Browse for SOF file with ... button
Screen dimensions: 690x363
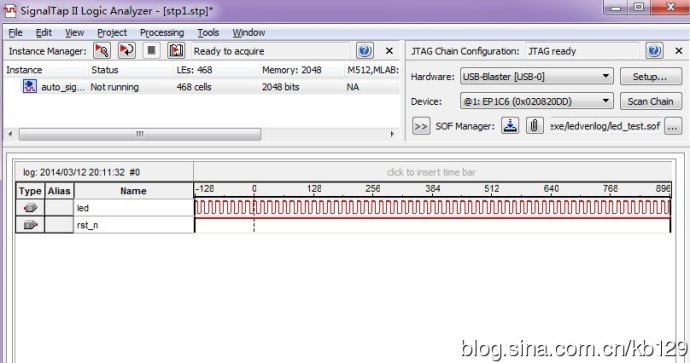pos(673,126)
